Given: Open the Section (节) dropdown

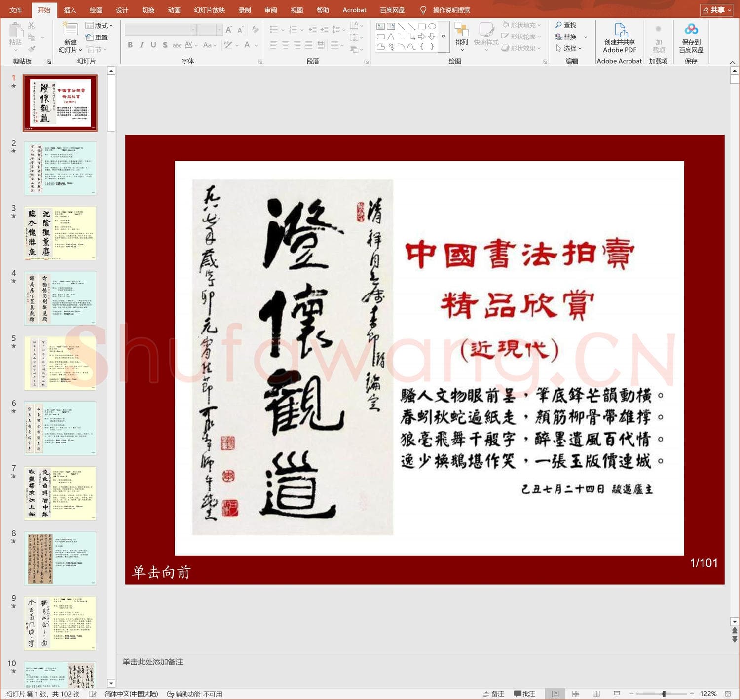Looking at the screenshot, I should point(97,49).
